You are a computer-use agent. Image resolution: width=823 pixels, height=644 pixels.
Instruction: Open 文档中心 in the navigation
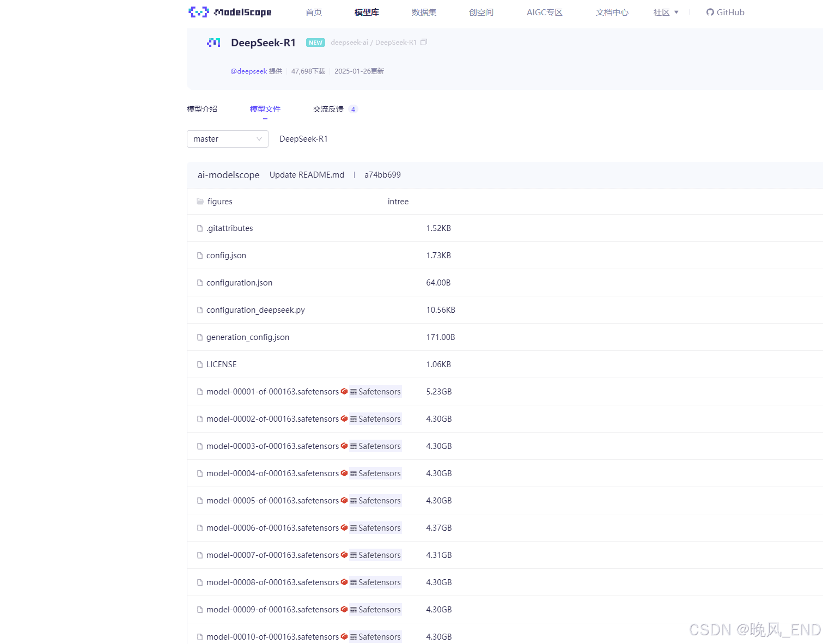point(612,12)
